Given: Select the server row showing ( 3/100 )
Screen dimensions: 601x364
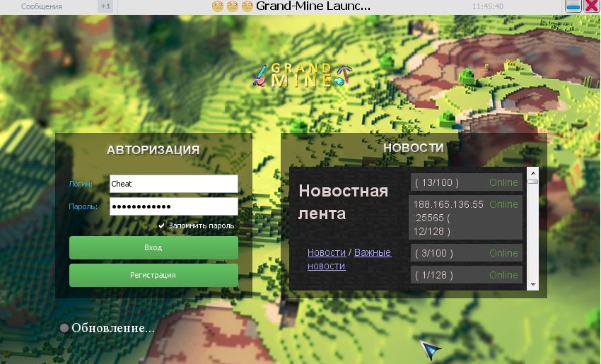Looking at the screenshot, I should pyautogui.click(x=467, y=253).
